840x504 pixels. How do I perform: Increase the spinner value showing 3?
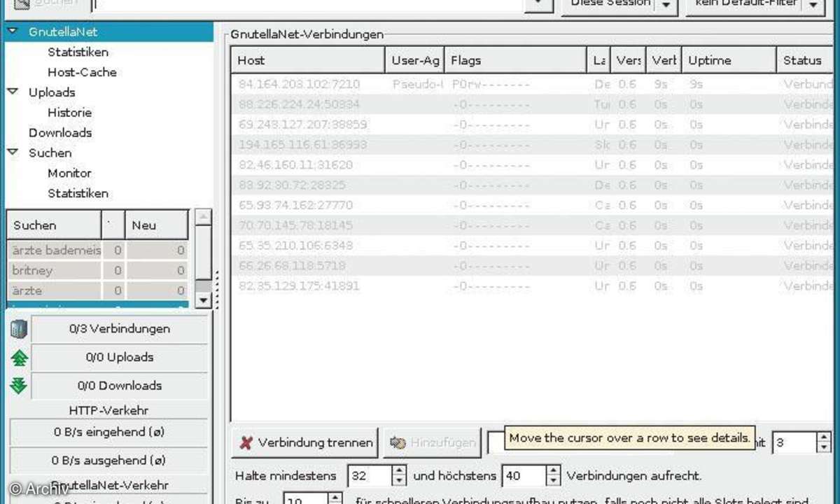point(823,437)
